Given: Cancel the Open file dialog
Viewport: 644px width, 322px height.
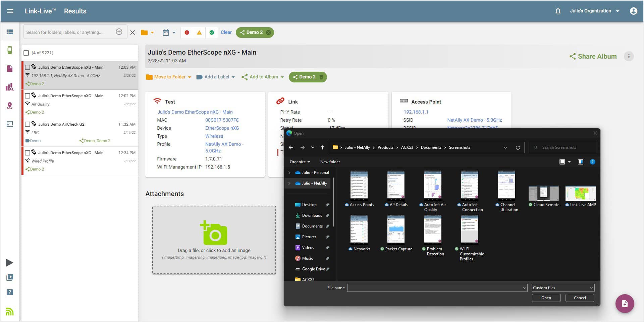Looking at the screenshot, I should (580, 298).
